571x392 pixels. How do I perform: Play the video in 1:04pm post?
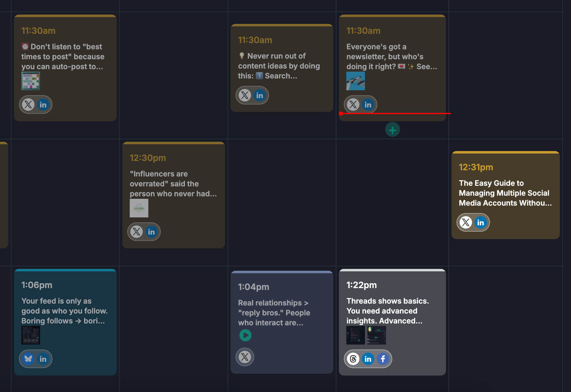(245, 335)
